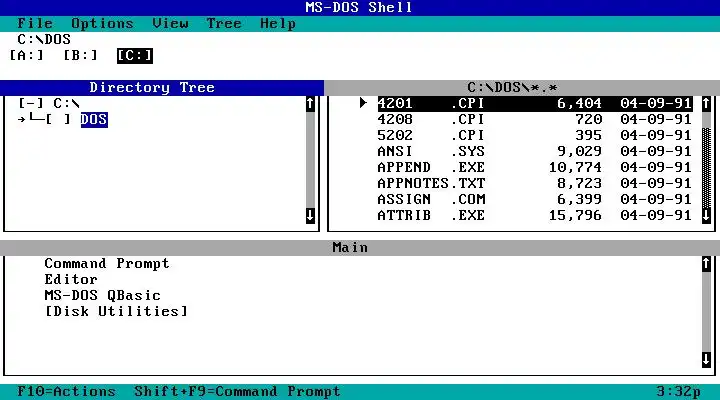Select file ANSI.SYS
The width and height of the screenshot is (720, 400).
point(535,152)
